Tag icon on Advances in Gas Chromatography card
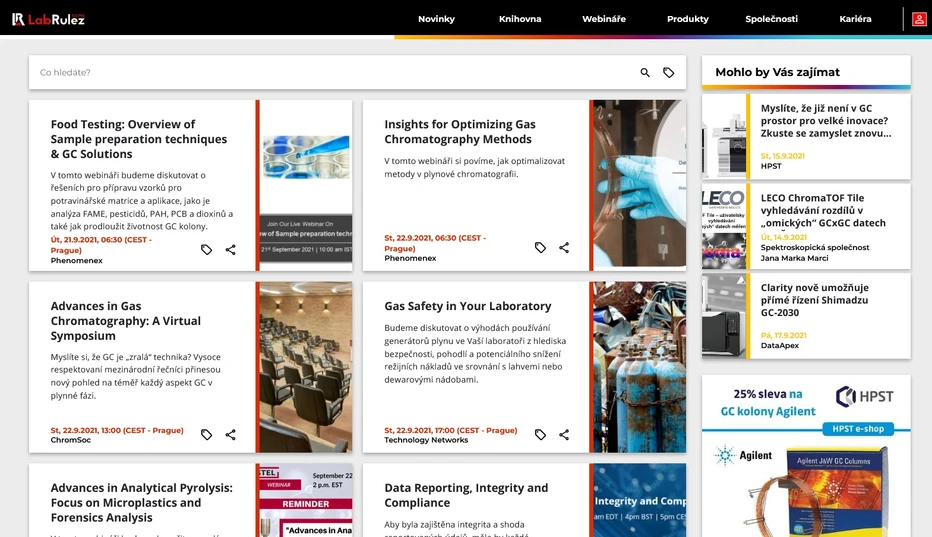Screen dimensions: 932x537 pos(206,435)
